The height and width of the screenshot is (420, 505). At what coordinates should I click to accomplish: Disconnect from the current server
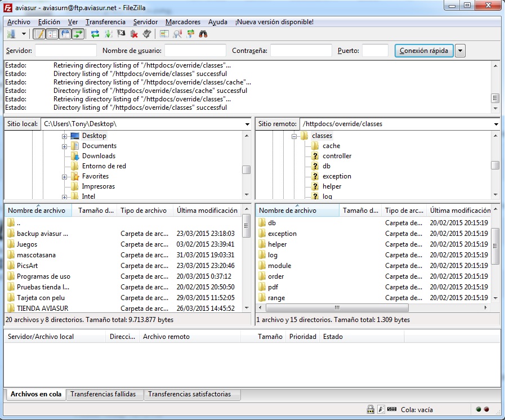[x=134, y=34]
